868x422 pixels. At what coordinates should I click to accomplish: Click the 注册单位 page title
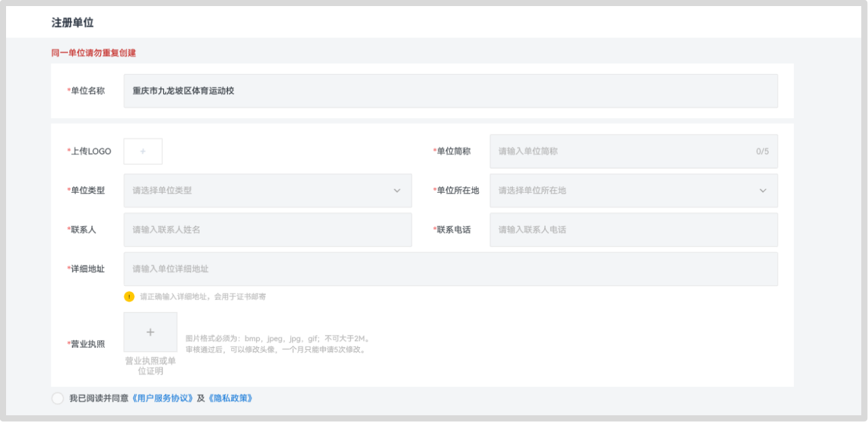pyautogui.click(x=73, y=23)
